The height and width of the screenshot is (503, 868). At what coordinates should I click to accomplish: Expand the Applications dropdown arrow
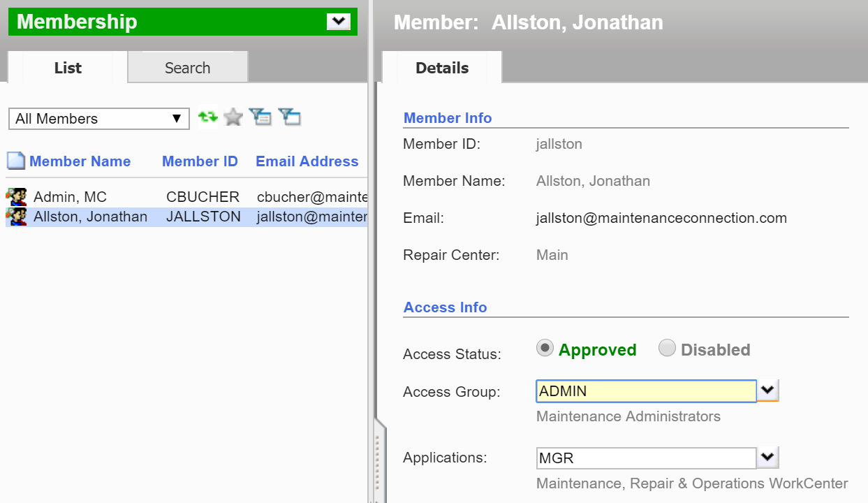pos(768,458)
